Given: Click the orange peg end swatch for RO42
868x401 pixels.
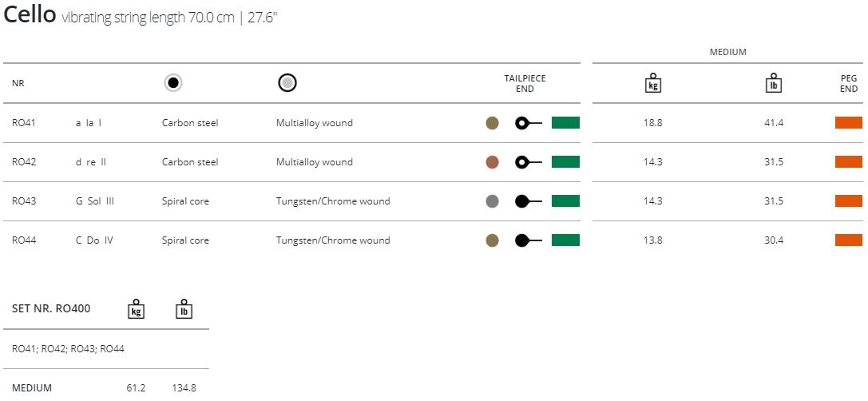Looking at the screenshot, I should point(848,162).
